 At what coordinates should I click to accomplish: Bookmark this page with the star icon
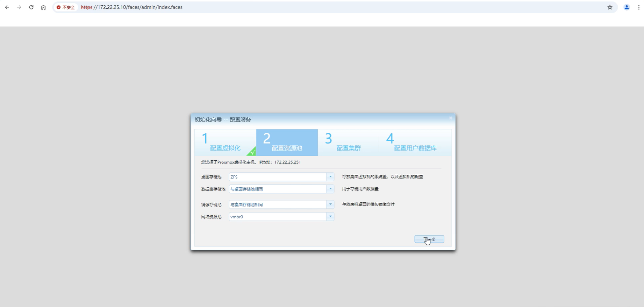[x=610, y=7]
